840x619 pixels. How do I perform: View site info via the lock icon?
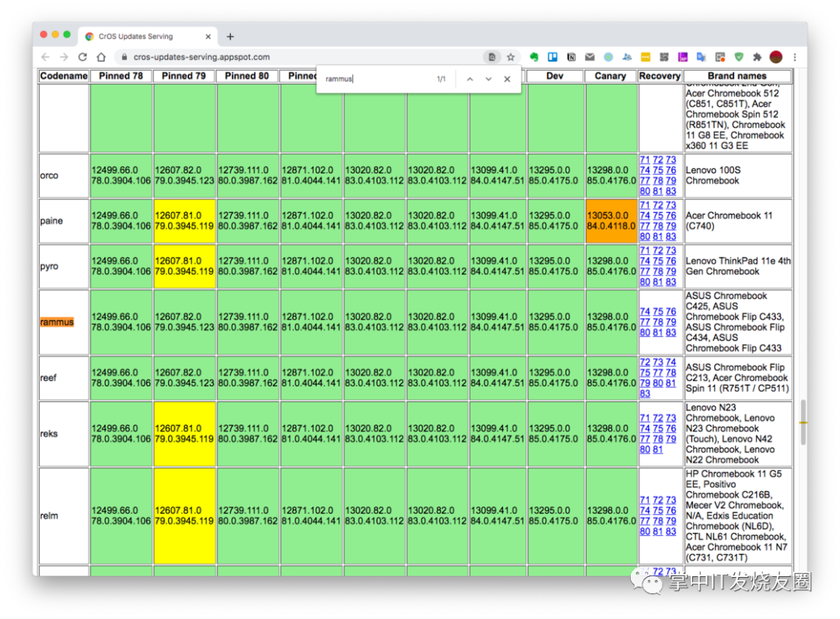pyautogui.click(x=124, y=57)
